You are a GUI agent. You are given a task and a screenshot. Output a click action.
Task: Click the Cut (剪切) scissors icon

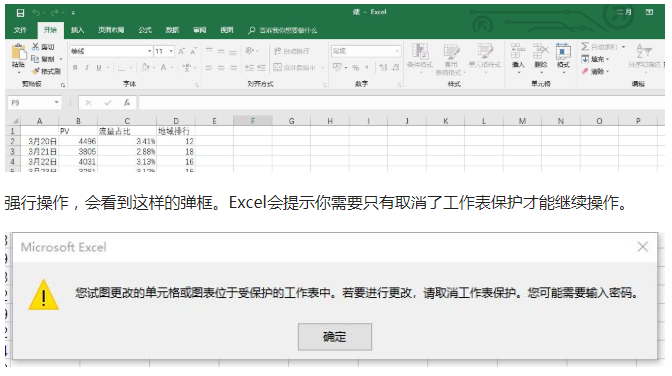36,47
